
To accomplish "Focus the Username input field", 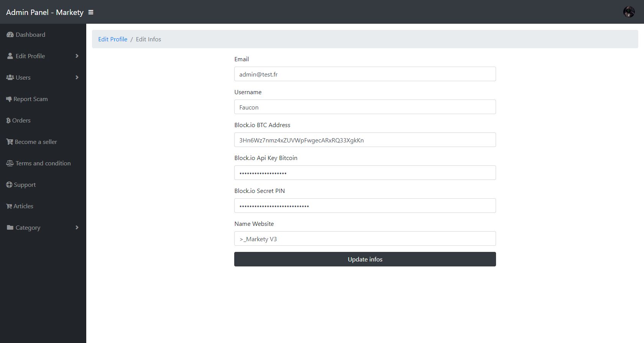I will point(365,107).
